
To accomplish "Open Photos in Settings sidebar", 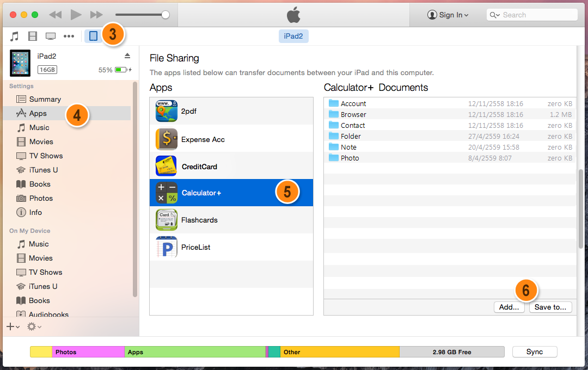I will point(68,198).
